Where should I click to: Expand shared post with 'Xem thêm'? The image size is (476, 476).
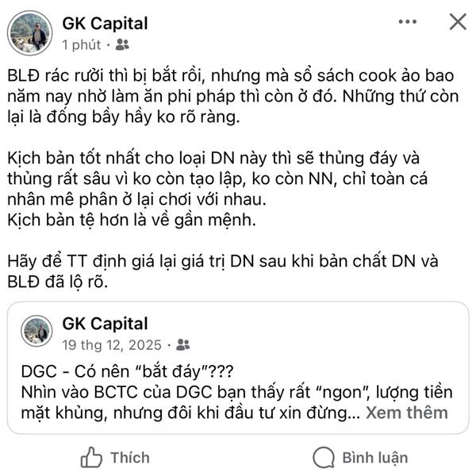(x=406, y=413)
